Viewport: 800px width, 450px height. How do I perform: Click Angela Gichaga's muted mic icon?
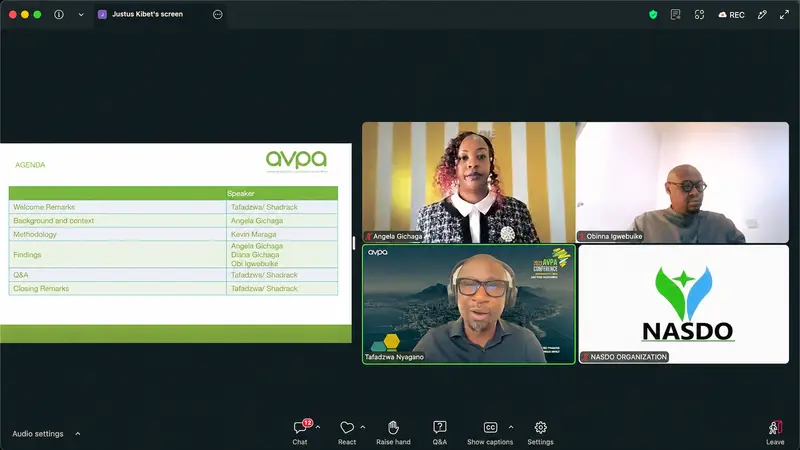tap(368, 236)
